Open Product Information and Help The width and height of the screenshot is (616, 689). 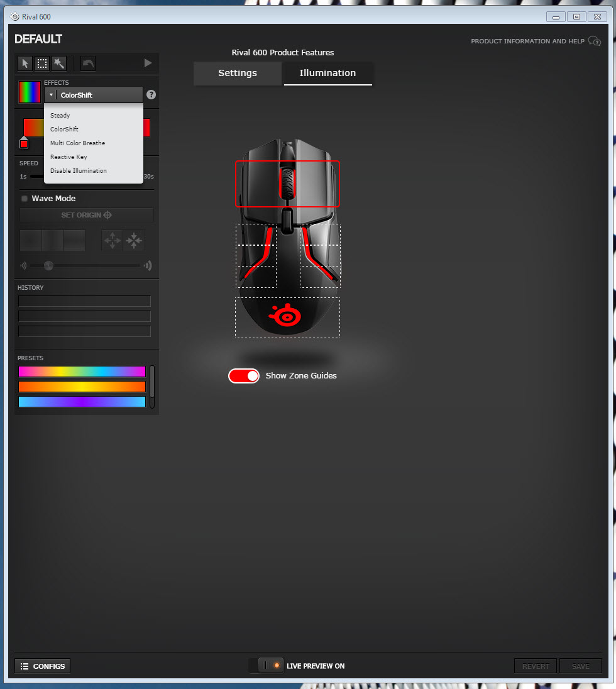[528, 41]
